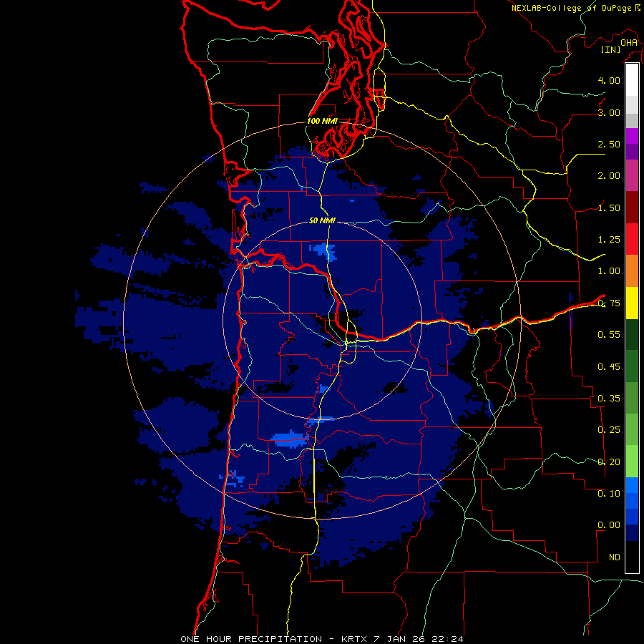Click the '50 NMI' range ring label
The width and height of the screenshot is (644, 644).
click(323, 220)
